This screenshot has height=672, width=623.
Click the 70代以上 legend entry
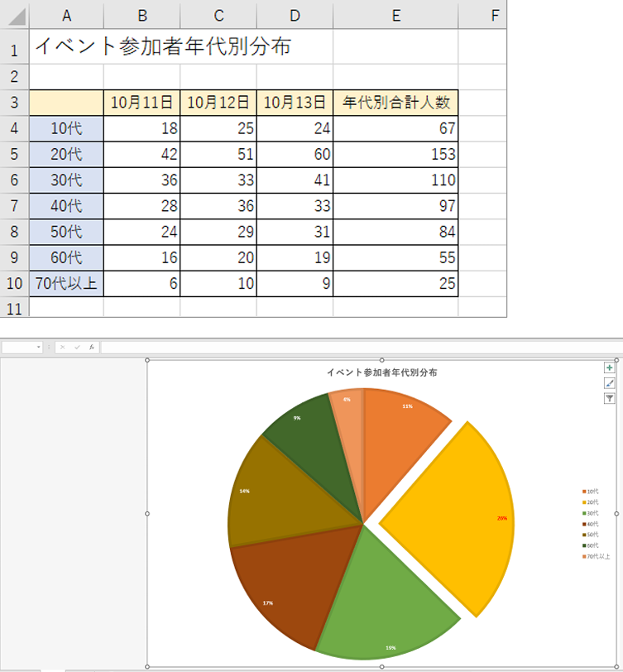coord(597,556)
